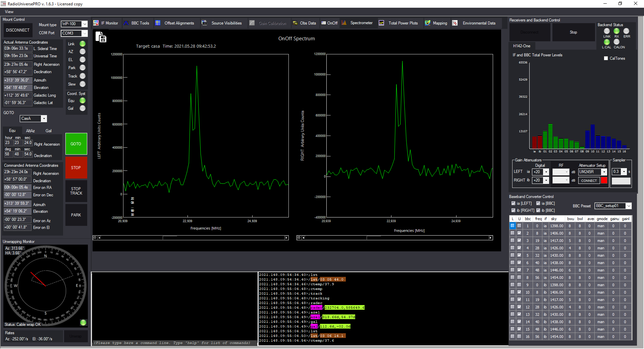644x349 pixels.
Task: Click the backend LINK status light
Action: pos(607,31)
